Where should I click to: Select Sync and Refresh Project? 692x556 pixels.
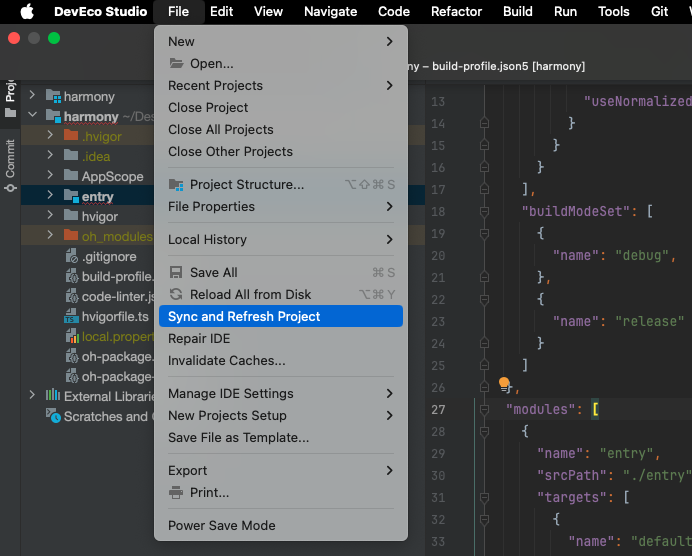[x=244, y=317]
